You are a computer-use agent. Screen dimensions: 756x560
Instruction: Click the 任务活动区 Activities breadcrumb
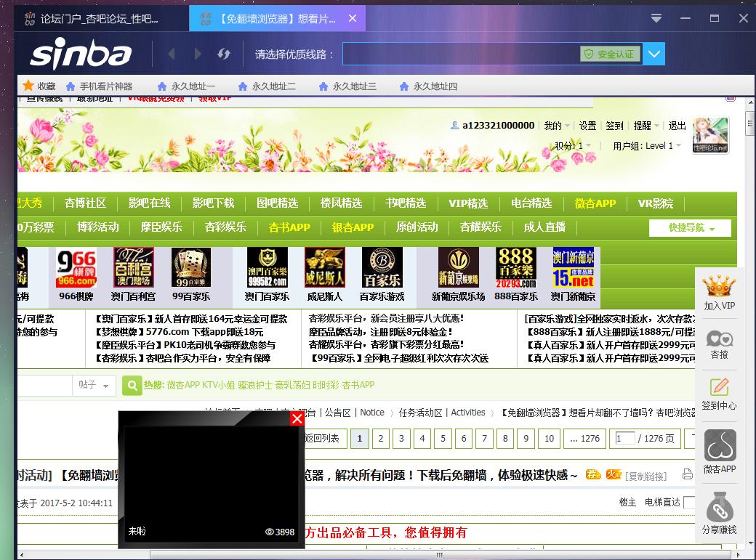[442, 413]
